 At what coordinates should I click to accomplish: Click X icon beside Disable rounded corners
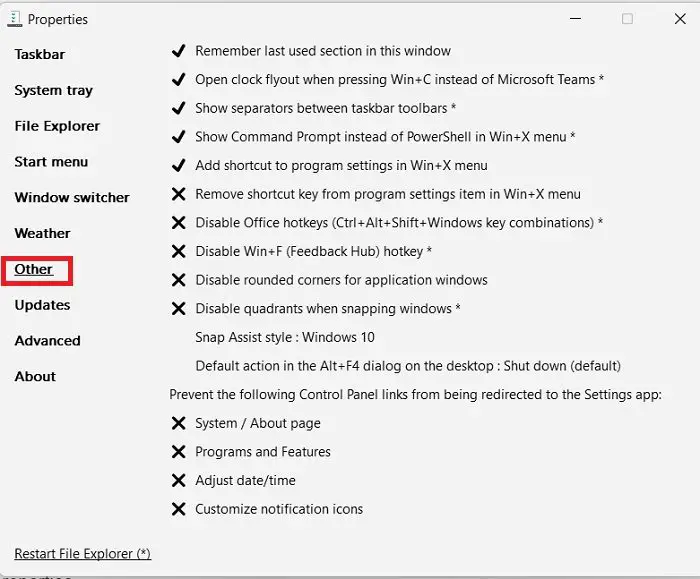[x=179, y=280]
